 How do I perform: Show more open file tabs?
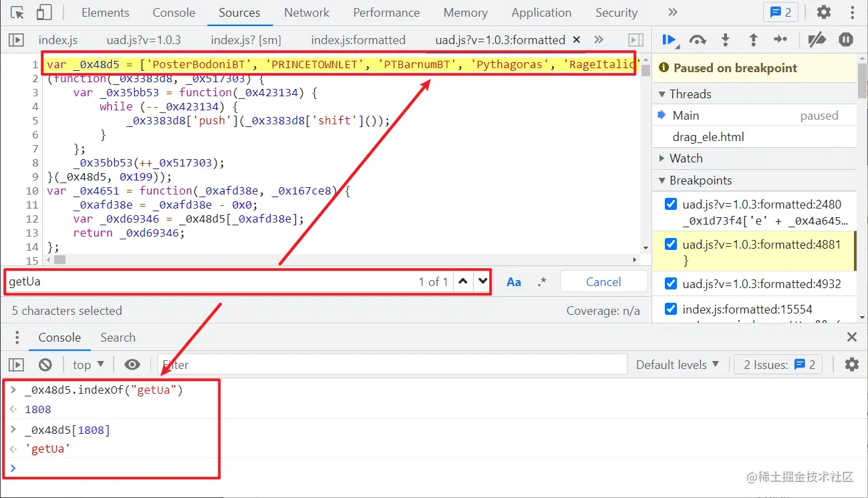tap(599, 40)
